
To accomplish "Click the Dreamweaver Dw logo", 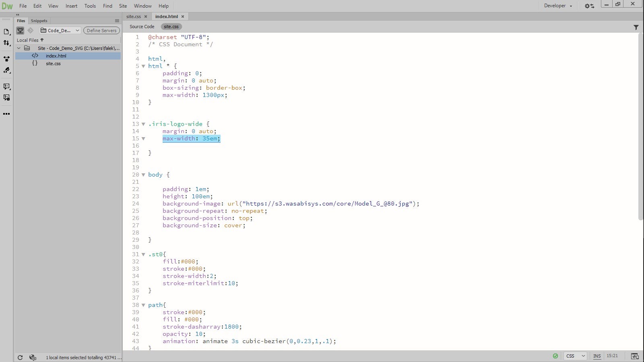I will click(x=7, y=6).
